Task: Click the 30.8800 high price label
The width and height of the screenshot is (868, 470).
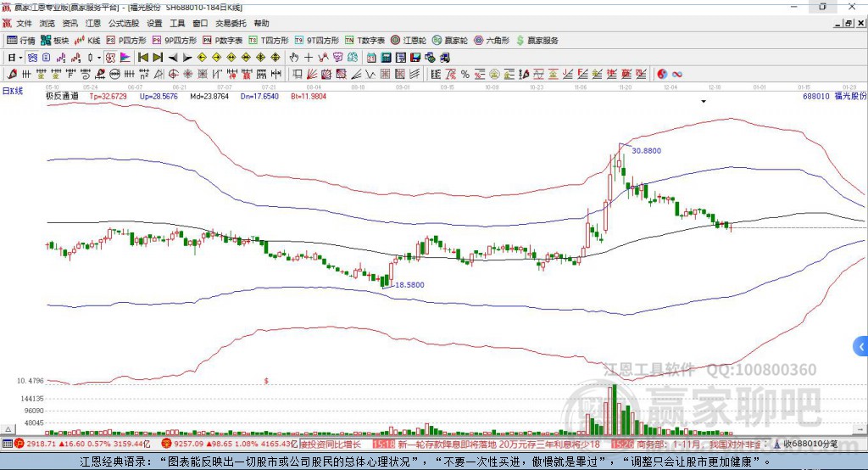Action: [x=646, y=151]
